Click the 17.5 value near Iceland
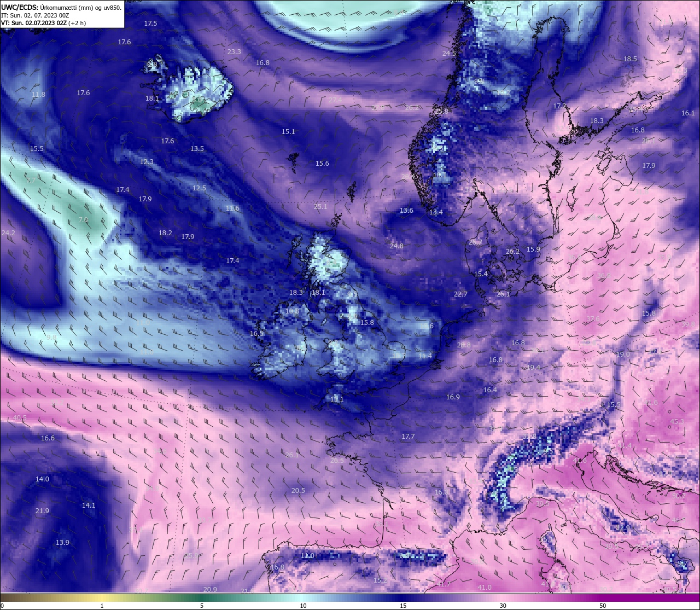Image resolution: width=700 pixels, height=610 pixels. pyautogui.click(x=150, y=24)
